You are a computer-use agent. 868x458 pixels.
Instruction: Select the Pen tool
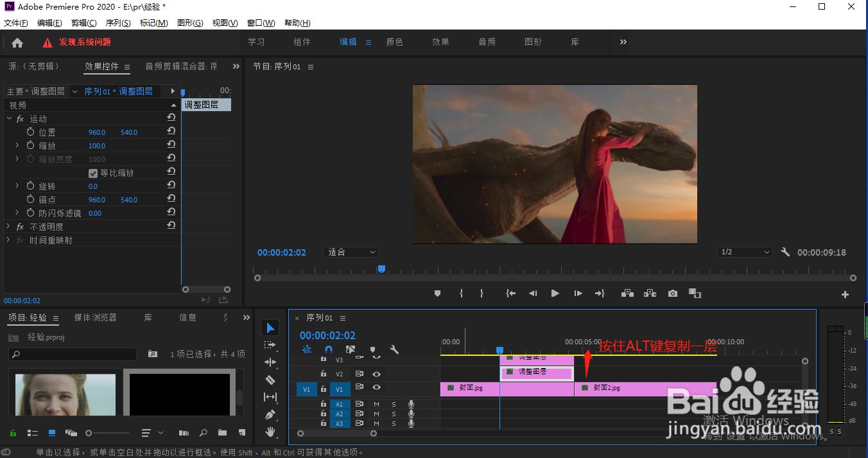270,414
